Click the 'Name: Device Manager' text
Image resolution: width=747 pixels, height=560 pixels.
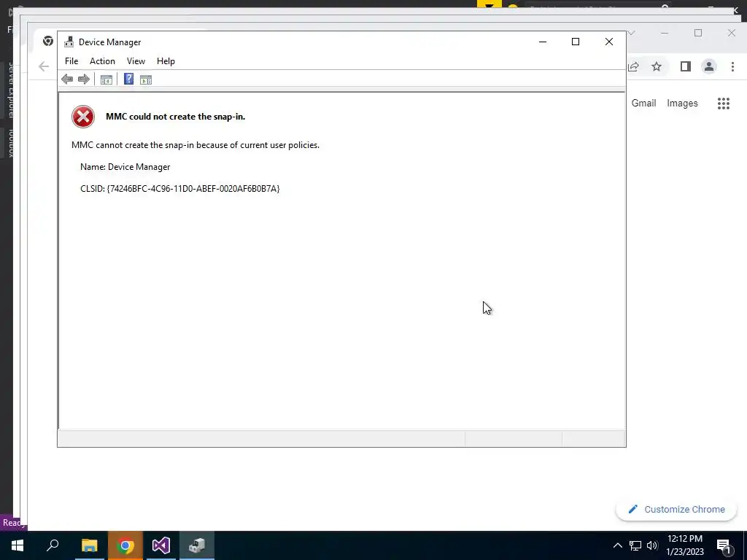coord(125,167)
